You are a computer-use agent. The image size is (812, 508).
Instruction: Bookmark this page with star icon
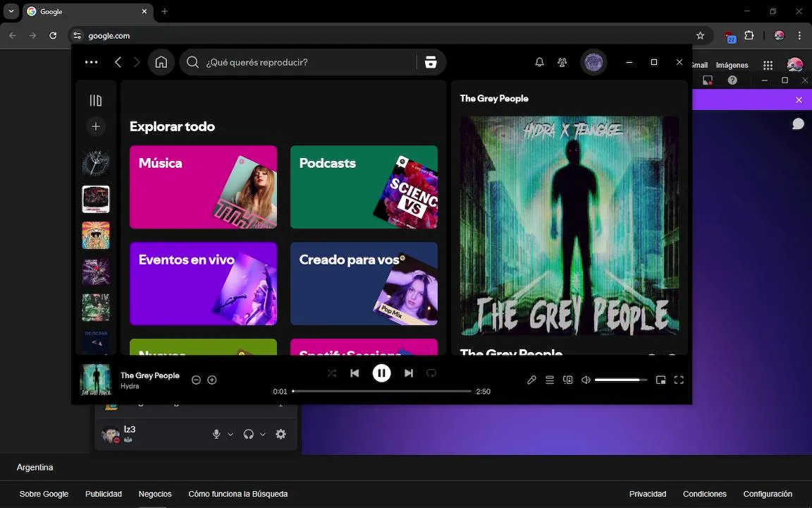pyautogui.click(x=700, y=36)
